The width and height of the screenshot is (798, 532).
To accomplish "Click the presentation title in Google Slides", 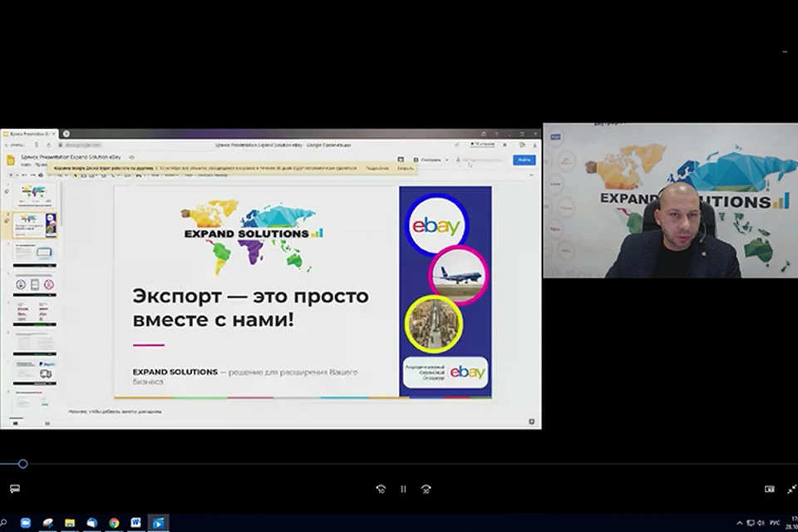I will pyautogui.click(x=71, y=157).
